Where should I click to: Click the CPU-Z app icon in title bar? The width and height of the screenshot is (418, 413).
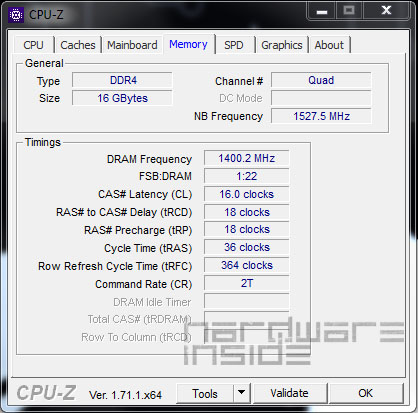(16, 15)
